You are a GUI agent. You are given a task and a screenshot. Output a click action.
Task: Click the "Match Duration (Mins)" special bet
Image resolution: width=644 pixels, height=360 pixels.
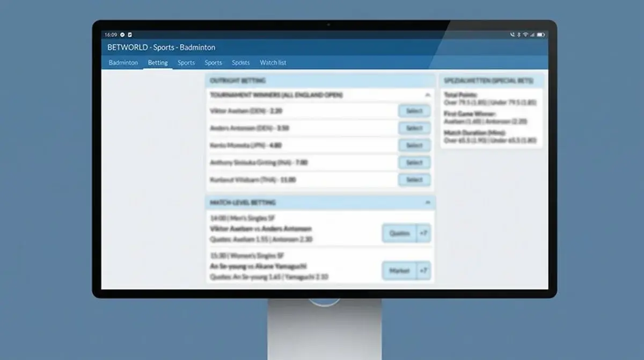490,136
